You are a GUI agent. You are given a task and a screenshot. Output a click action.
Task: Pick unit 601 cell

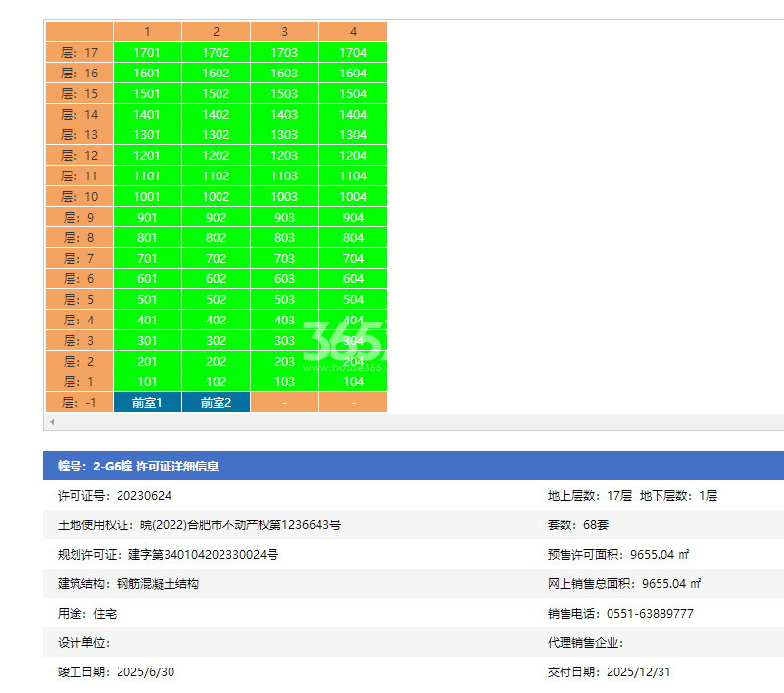(x=147, y=279)
